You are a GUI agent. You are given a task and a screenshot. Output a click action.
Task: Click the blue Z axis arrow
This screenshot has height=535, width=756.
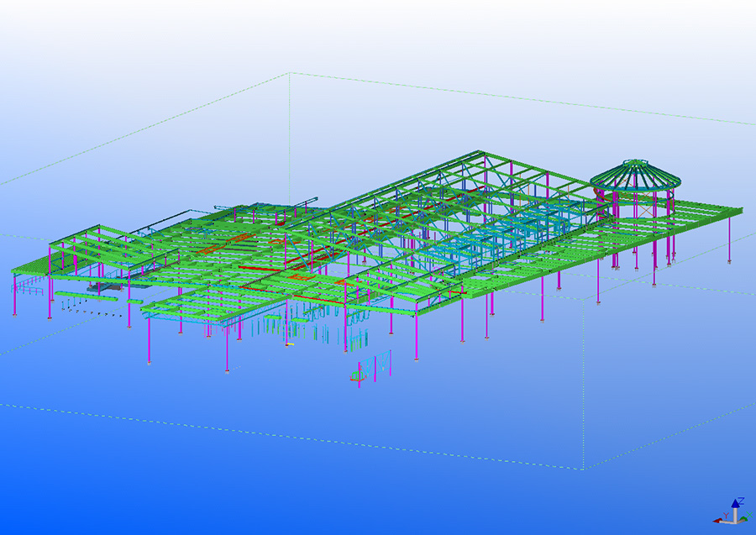pyautogui.click(x=734, y=504)
